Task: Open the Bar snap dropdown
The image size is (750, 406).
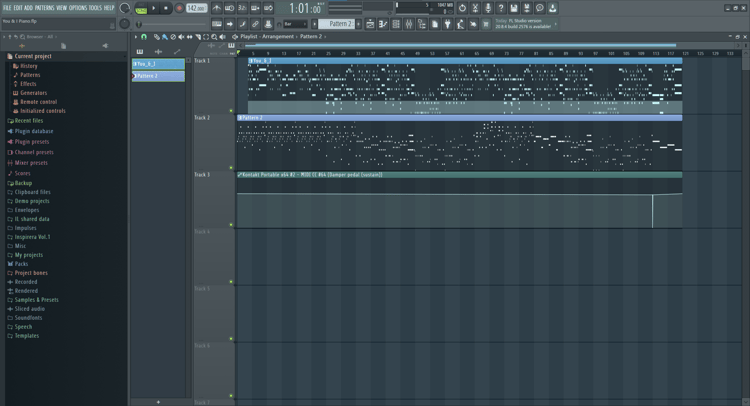Action: 295,24
